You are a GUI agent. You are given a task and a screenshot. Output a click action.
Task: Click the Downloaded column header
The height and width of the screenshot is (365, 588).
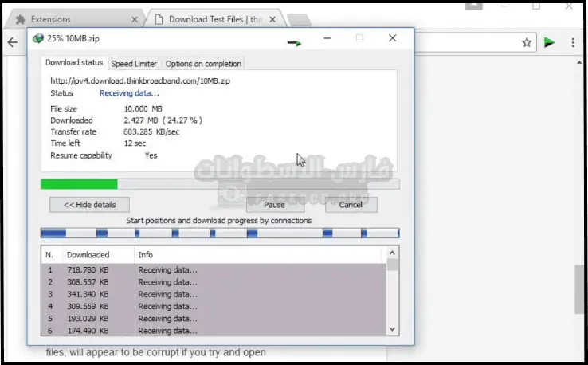click(x=88, y=255)
